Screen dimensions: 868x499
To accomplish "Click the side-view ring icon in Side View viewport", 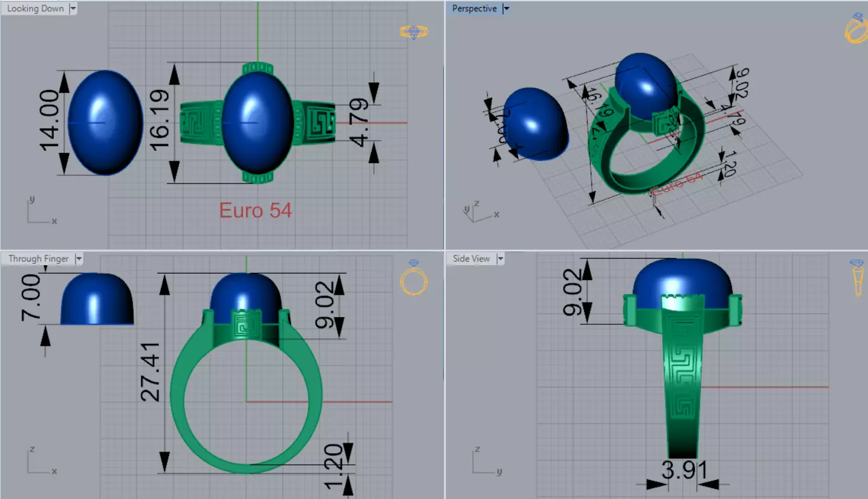I will click(857, 278).
